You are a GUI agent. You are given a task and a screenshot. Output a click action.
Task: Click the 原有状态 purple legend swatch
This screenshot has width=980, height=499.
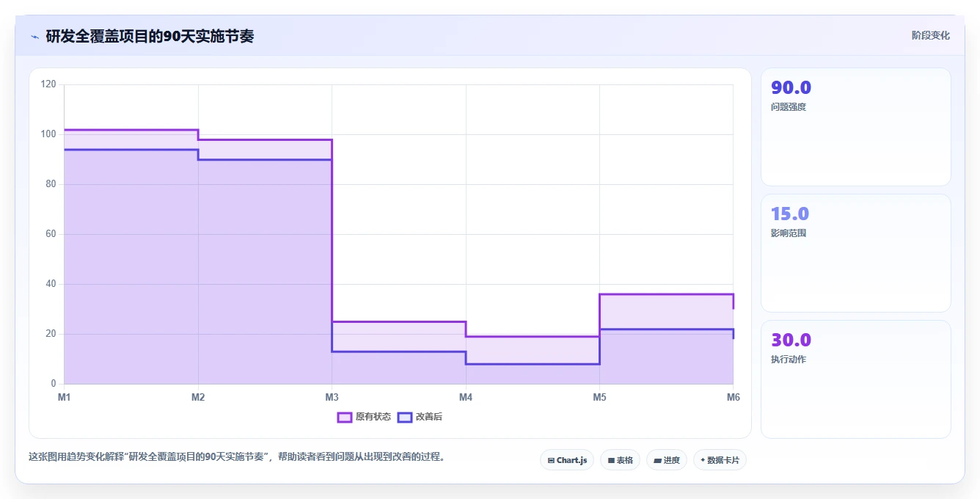pos(345,417)
